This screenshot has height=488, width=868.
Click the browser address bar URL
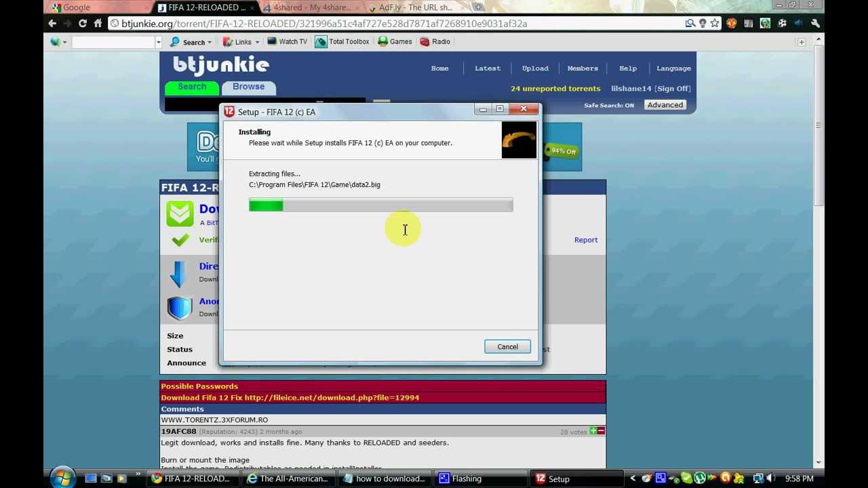324,24
